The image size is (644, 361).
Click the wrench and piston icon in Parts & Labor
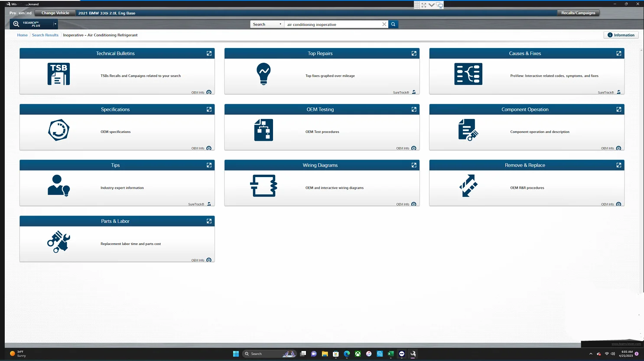coord(59,242)
